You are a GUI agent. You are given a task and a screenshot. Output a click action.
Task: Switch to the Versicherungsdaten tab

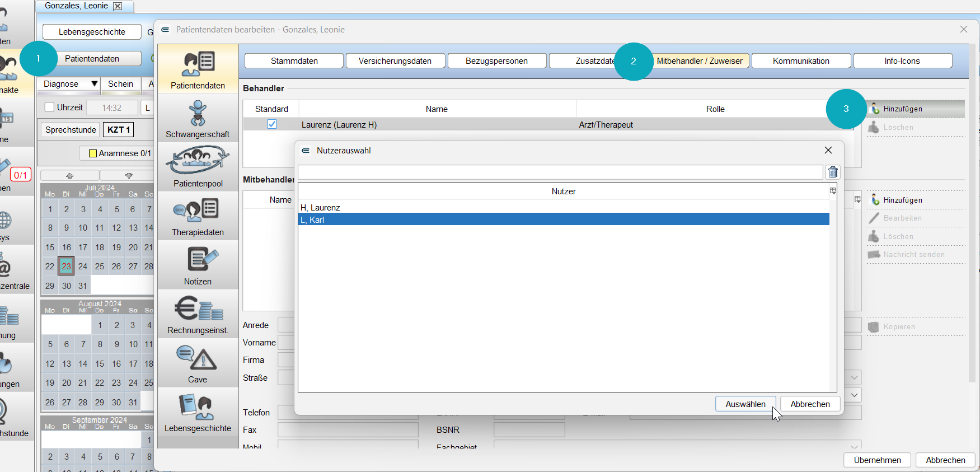[x=395, y=61]
